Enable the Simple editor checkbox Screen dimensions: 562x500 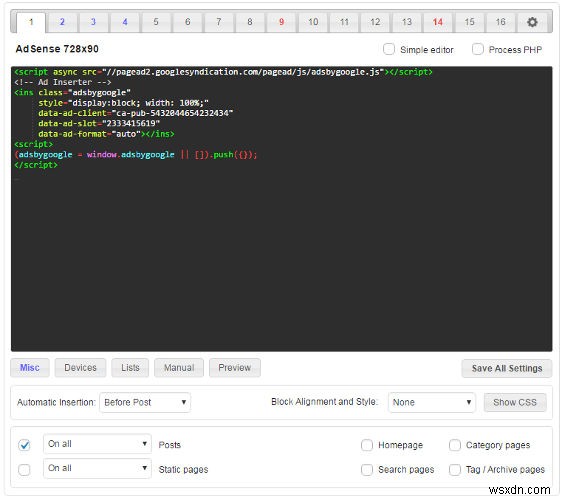(389, 49)
